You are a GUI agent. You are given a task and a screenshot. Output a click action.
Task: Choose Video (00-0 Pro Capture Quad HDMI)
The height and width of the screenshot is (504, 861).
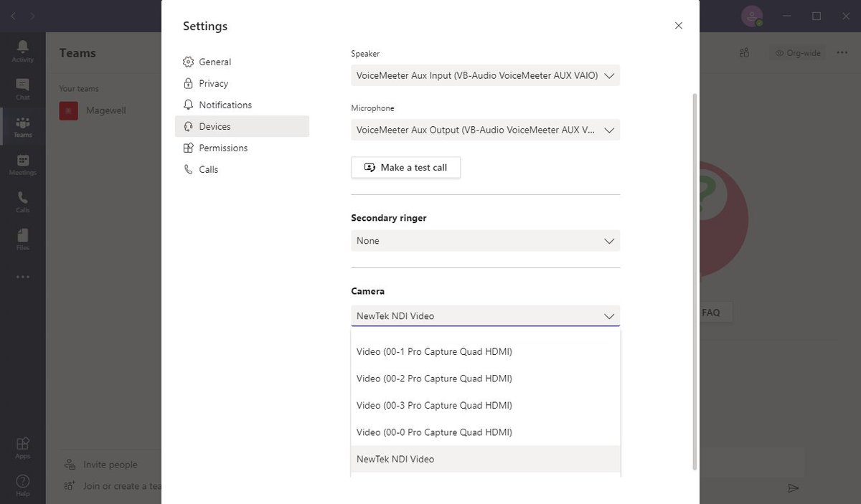[485, 432]
